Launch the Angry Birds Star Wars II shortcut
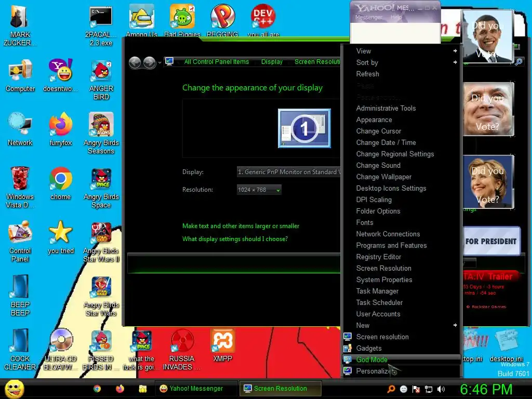This screenshot has height=399, width=532. tap(101, 242)
